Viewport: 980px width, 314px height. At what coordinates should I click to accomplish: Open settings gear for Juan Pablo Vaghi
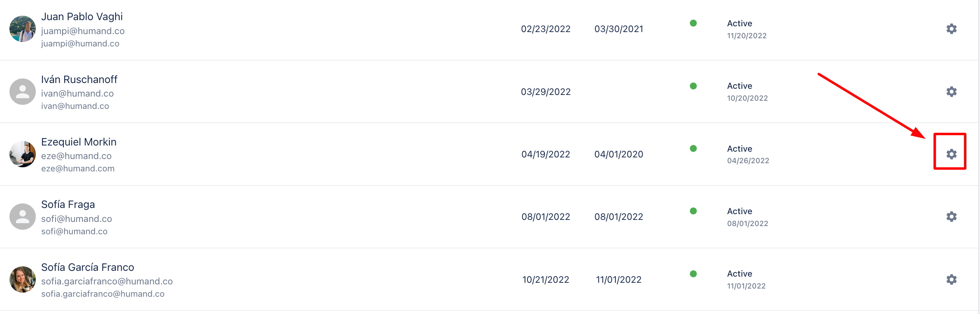951,29
